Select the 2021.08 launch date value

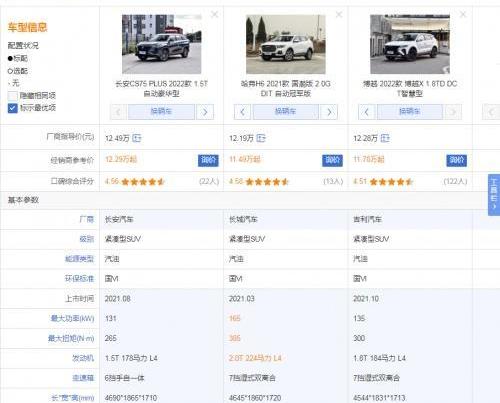click(117, 299)
